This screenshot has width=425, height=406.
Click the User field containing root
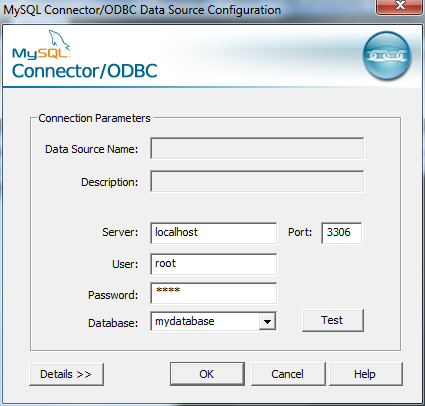pyautogui.click(x=213, y=264)
